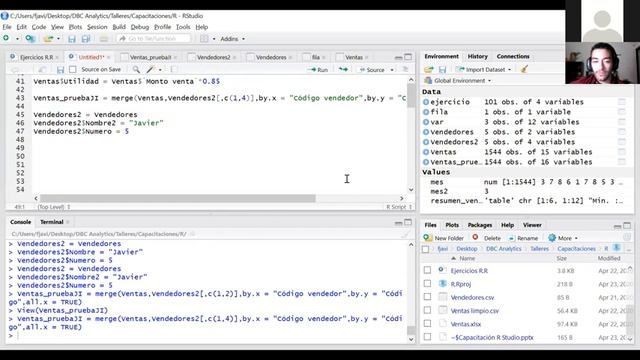
Task: Open the Source button dropdown arrow
Action: (x=392, y=70)
